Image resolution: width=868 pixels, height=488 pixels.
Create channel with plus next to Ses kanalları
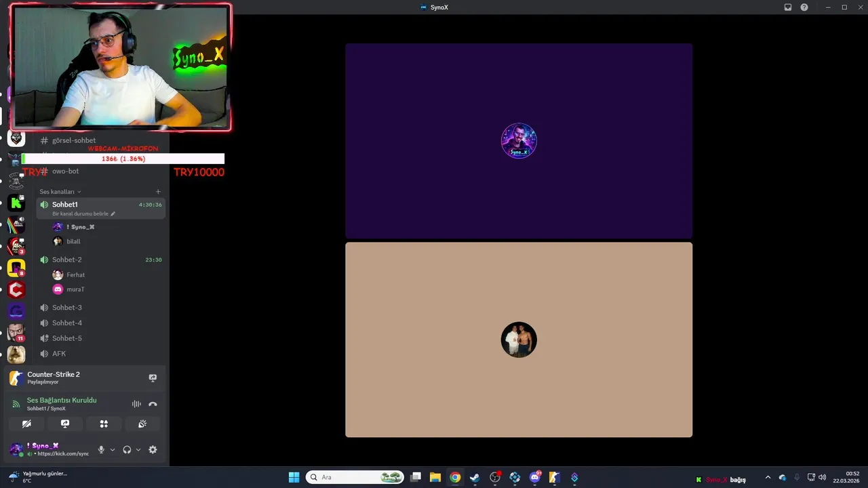click(158, 192)
